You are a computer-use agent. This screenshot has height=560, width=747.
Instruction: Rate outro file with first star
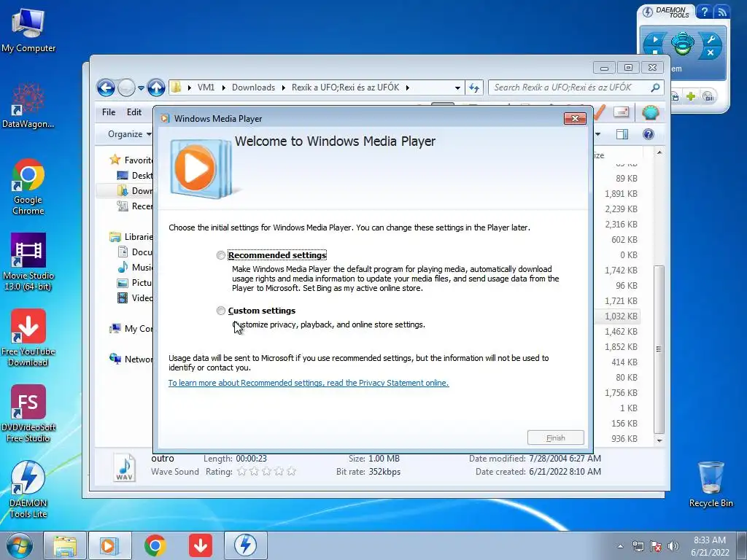tap(241, 472)
